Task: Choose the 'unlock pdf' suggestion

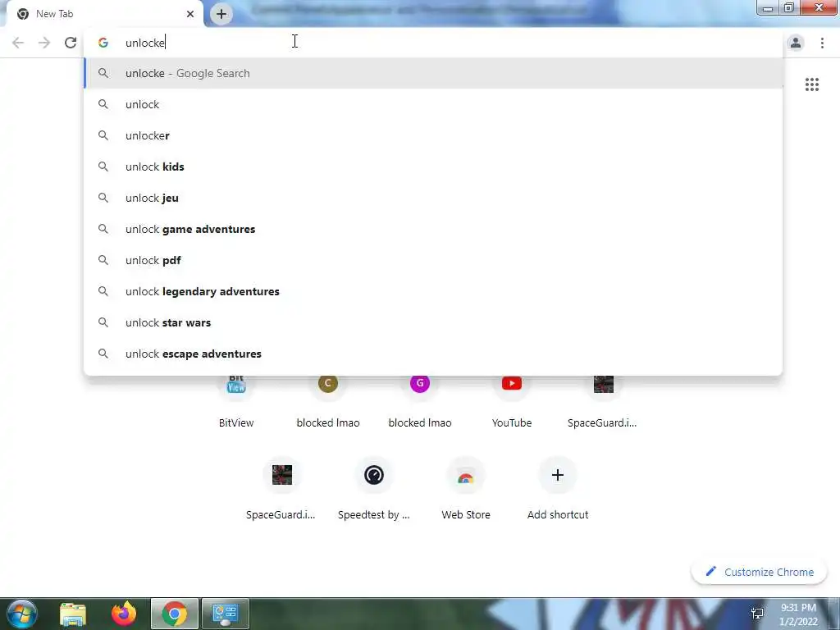Action: point(433,260)
